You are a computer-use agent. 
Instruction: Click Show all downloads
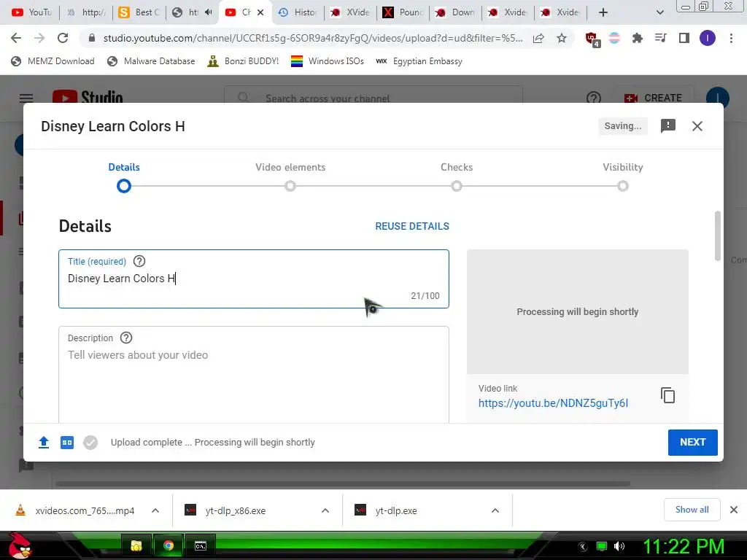(692, 510)
